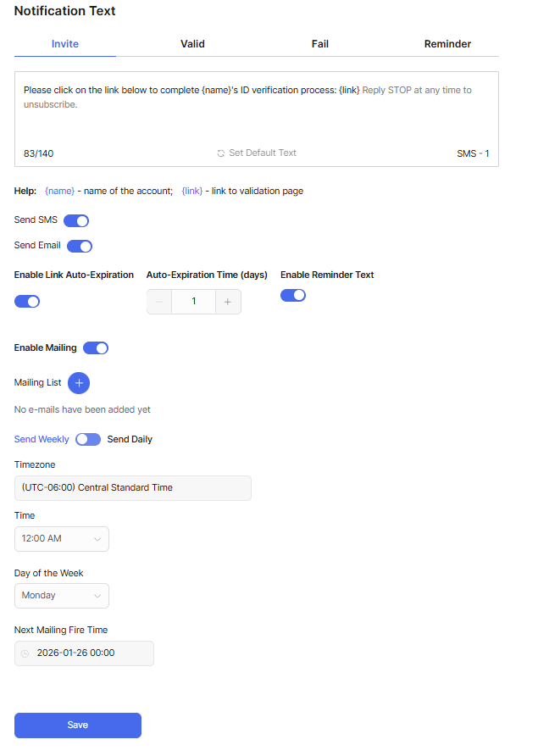Disable the Send Email switch
The image size is (549, 756).
pos(80,247)
